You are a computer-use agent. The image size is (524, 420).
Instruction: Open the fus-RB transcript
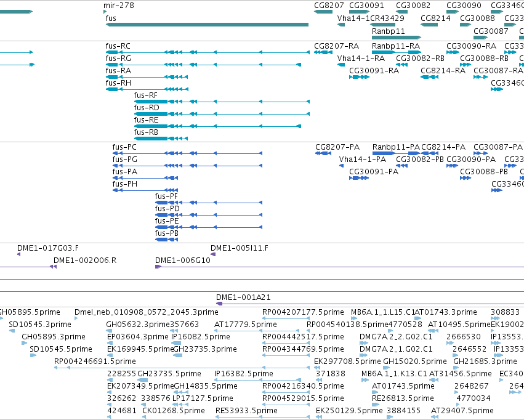(161, 139)
